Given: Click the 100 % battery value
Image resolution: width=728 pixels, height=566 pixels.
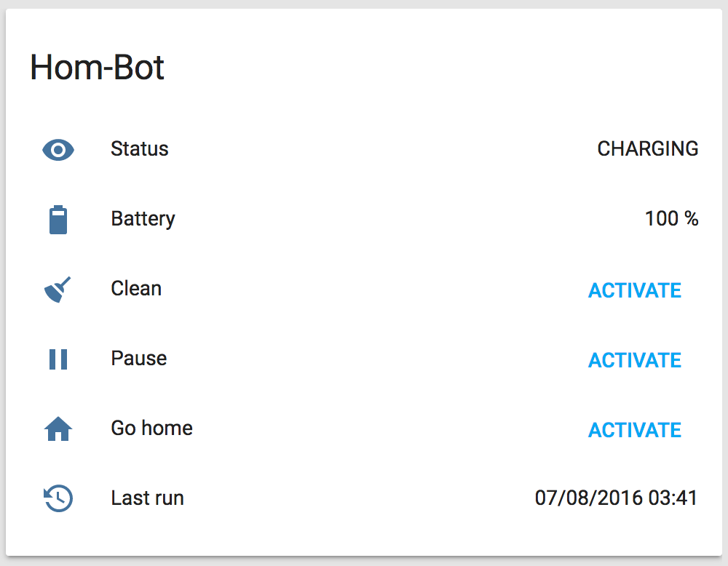Looking at the screenshot, I should (x=671, y=219).
